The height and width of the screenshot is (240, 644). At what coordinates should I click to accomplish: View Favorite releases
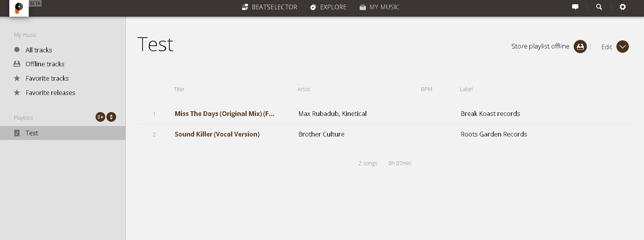tap(50, 93)
